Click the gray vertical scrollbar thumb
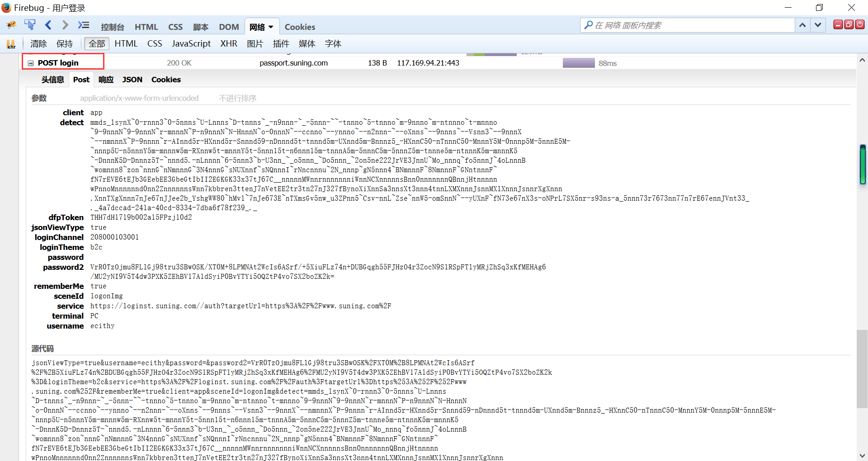Viewport: 868px width, 461px height. tap(862, 369)
